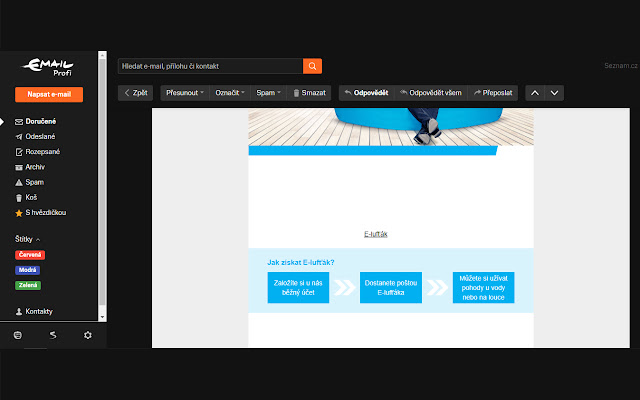
Task: Go to next email with down arrow
Action: [x=554, y=93]
